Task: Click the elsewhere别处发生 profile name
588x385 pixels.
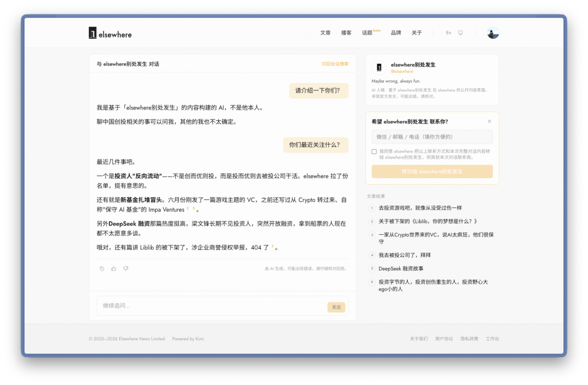Action: (413, 65)
